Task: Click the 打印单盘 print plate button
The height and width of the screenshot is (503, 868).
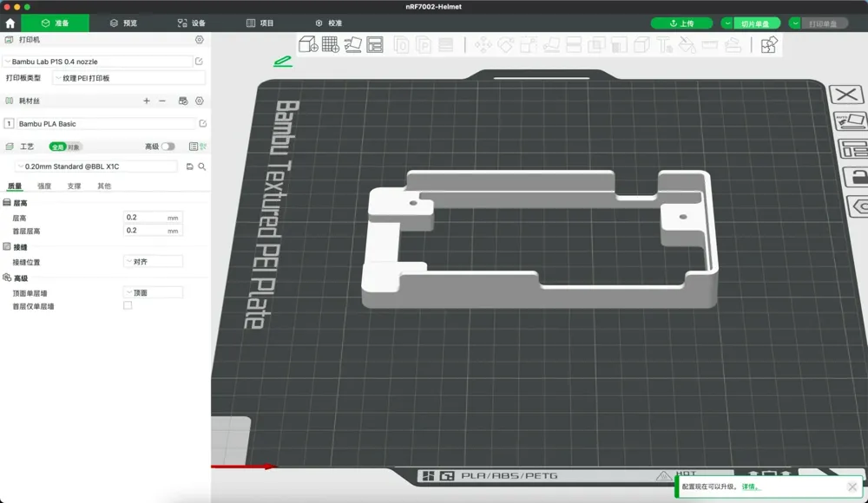Action: pos(824,23)
